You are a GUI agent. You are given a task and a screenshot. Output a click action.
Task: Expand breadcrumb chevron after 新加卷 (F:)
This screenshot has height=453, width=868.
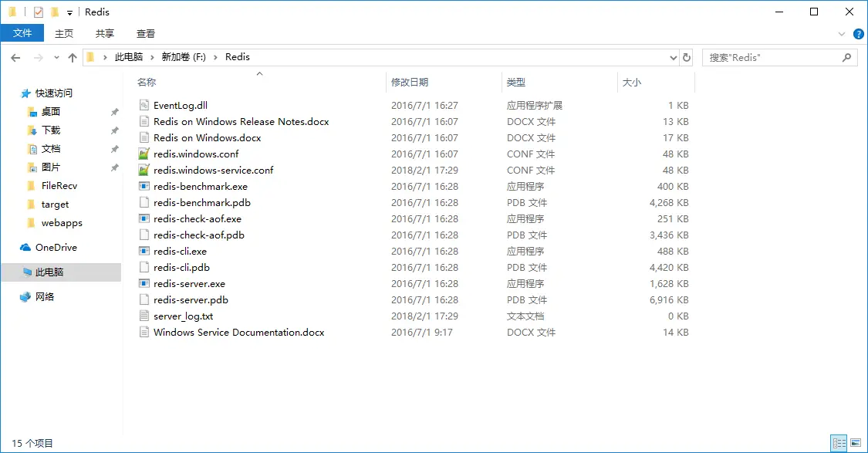tap(215, 57)
